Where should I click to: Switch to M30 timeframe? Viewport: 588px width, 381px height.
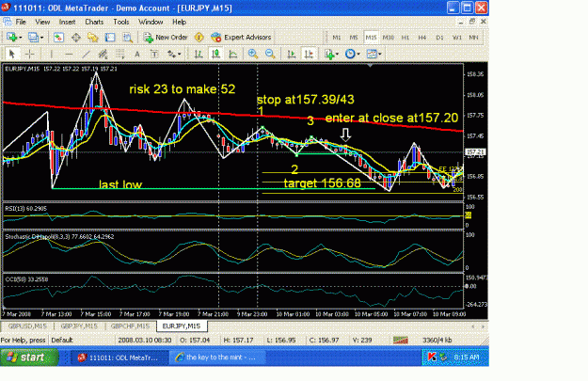pos(389,38)
